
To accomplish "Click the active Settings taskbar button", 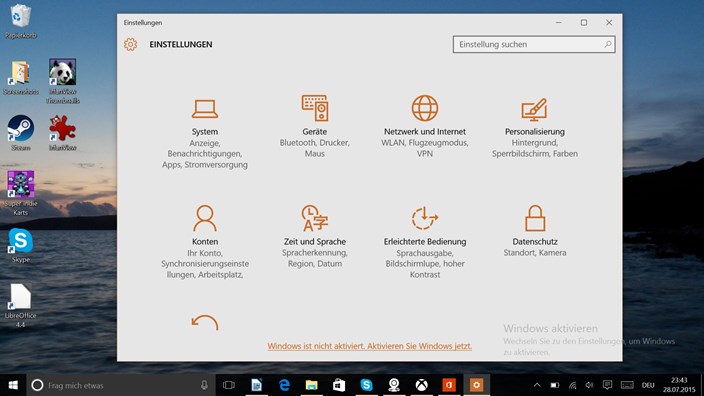I will pyautogui.click(x=476, y=385).
